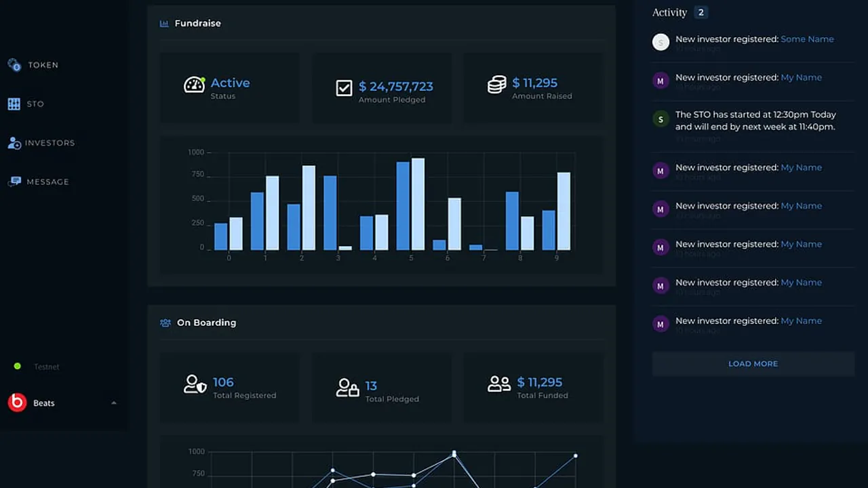
Task: Click the 1000 label on bar chart axis
Action: coord(196,152)
